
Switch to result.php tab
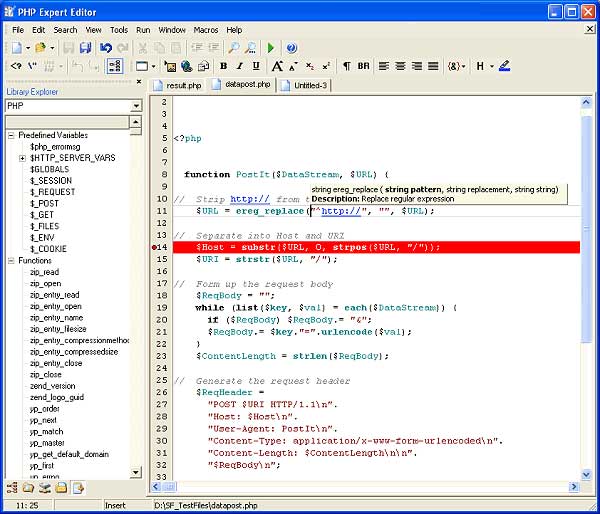(x=178, y=85)
